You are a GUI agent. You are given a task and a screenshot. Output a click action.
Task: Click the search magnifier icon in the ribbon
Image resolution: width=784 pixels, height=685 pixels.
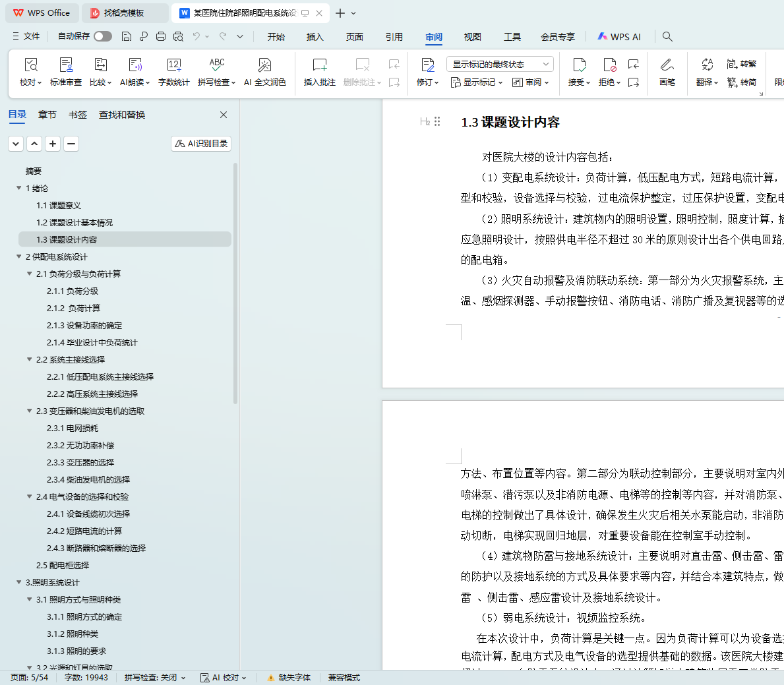(x=667, y=37)
